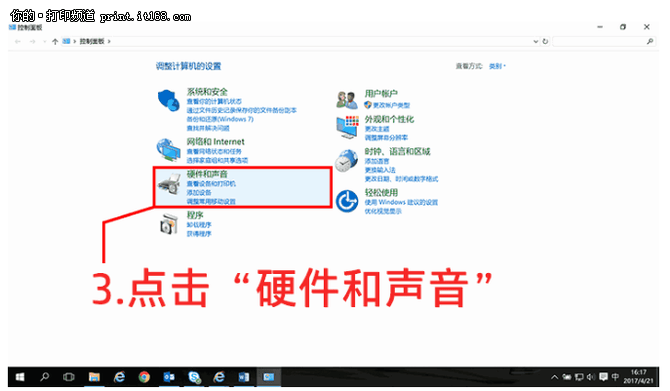This screenshot has width=670, height=391.
Task: Expand the recent locations arrow beside Forward
Action: coord(44,41)
